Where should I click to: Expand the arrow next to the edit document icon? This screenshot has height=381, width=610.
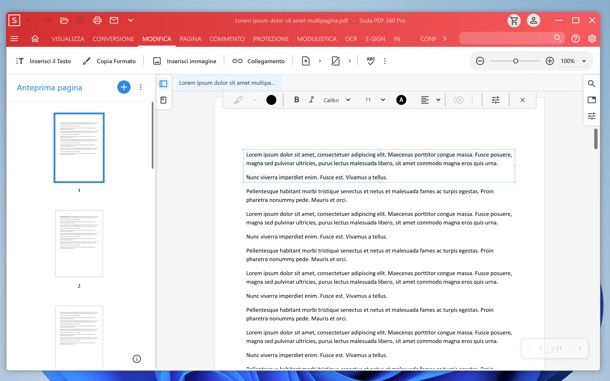[x=350, y=61]
